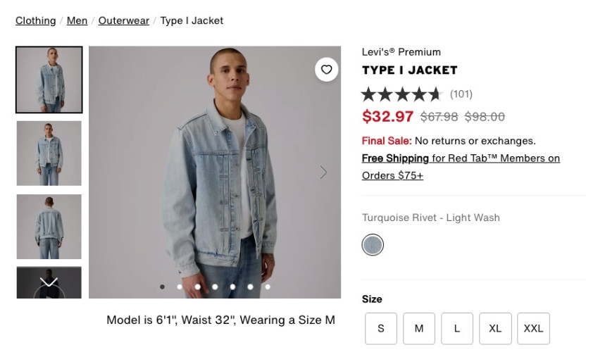This screenshot has width=598, height=364.
Task: Go to Clothing breadcrumb
Action: point(36,20)
